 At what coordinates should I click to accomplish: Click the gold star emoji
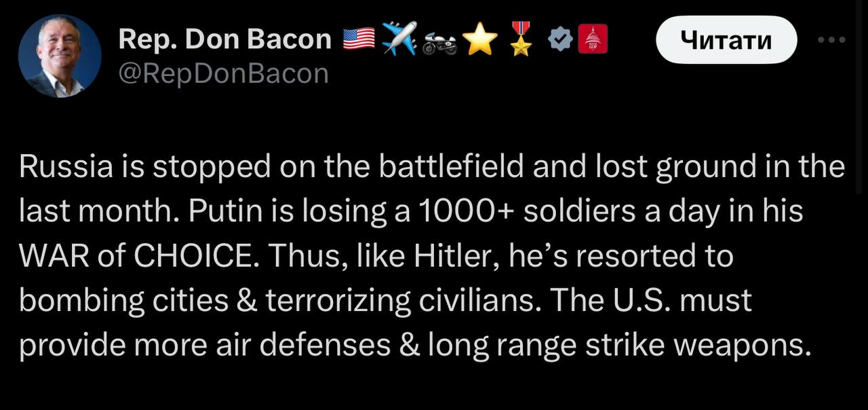[x=480, y=41]
